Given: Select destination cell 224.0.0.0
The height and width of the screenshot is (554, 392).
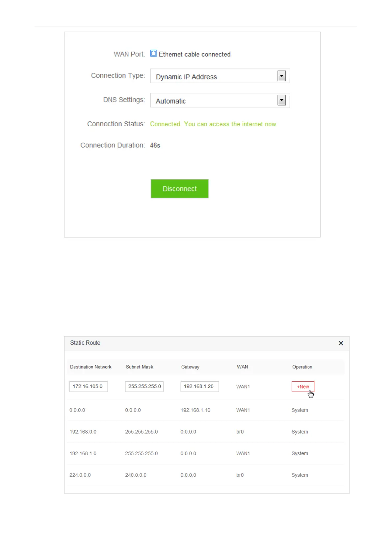Looking at the screenshot, I should pos(80,475).
